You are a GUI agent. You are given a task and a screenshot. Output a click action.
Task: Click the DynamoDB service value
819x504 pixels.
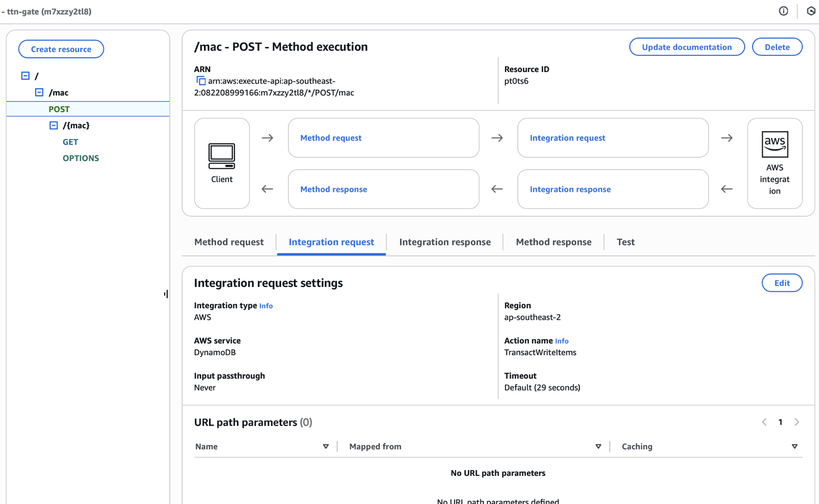pos(215,353)
